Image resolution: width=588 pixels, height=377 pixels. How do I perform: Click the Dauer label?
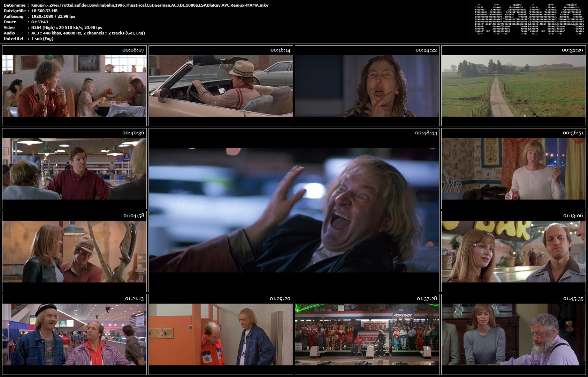click(9, 22)
